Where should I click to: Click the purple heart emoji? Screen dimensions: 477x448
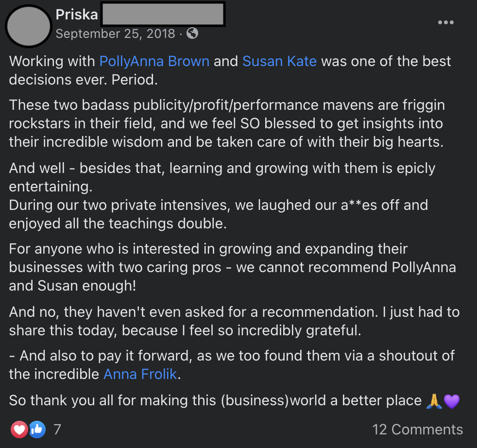click(451, 401)
